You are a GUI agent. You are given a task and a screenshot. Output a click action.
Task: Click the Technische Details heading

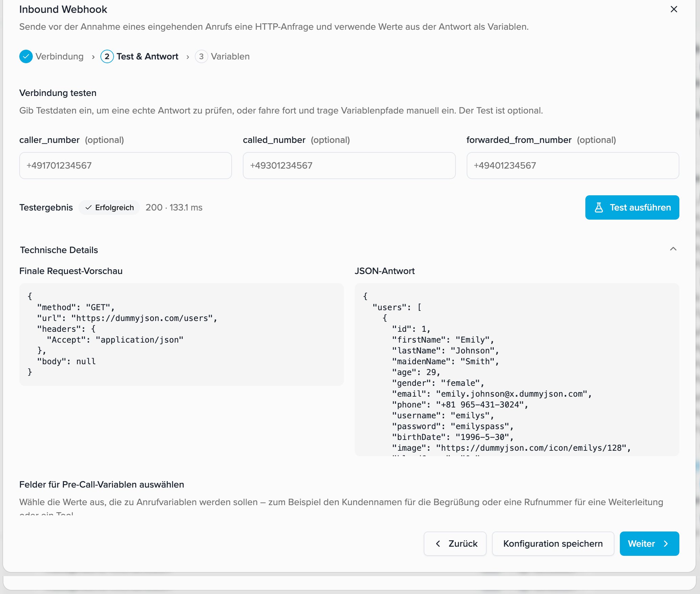59,250
